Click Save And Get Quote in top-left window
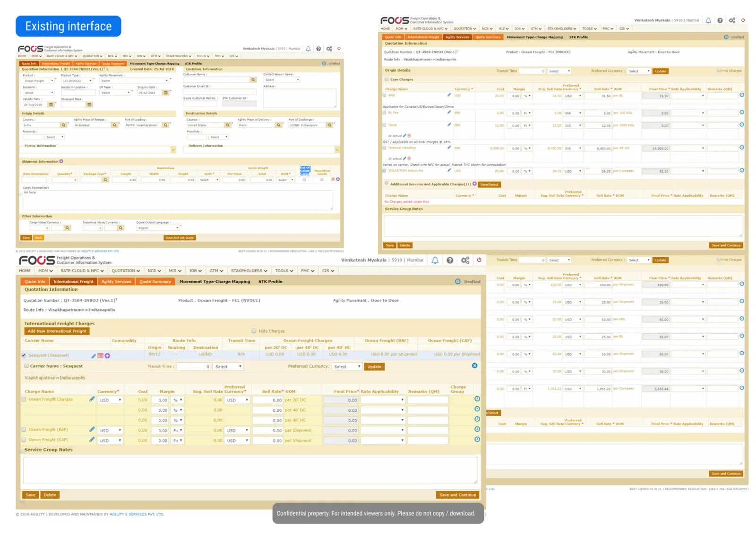Screen dimensions: 756x538 tap(180, 238)
